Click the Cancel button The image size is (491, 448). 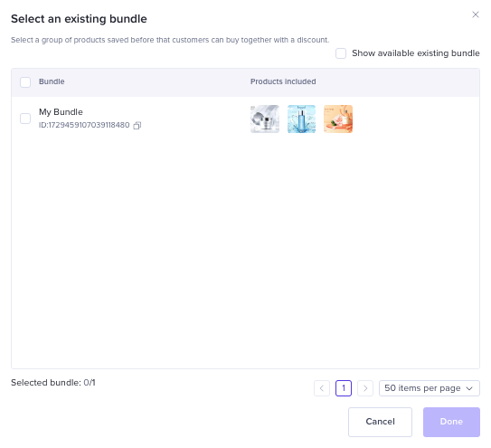(x=380, y=422)
